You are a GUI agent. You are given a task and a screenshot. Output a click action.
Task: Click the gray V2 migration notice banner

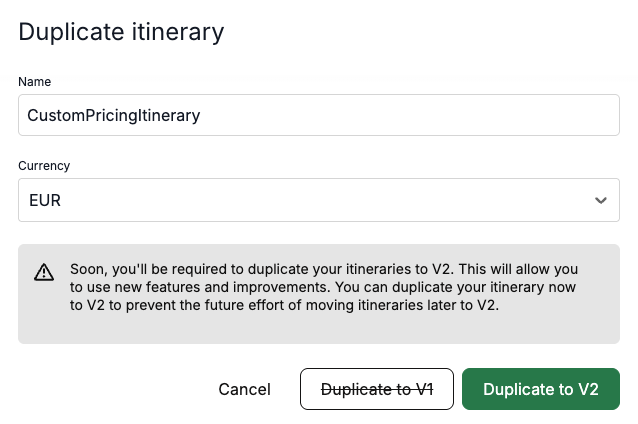click(x=319, y=294)
